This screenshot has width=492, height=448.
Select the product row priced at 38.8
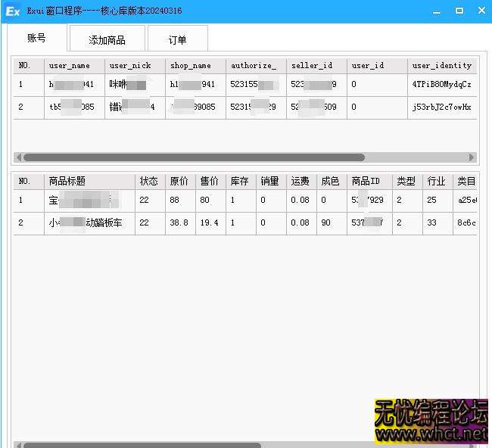[179, 223]
